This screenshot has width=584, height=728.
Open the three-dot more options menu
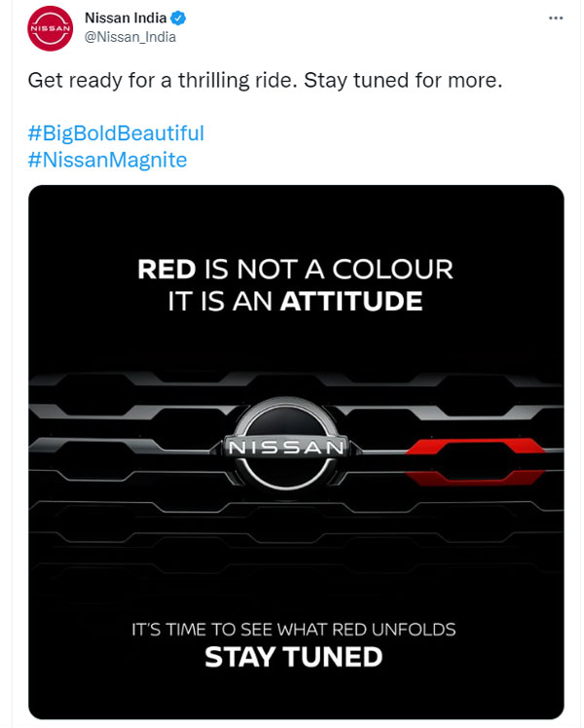[556, 18]
